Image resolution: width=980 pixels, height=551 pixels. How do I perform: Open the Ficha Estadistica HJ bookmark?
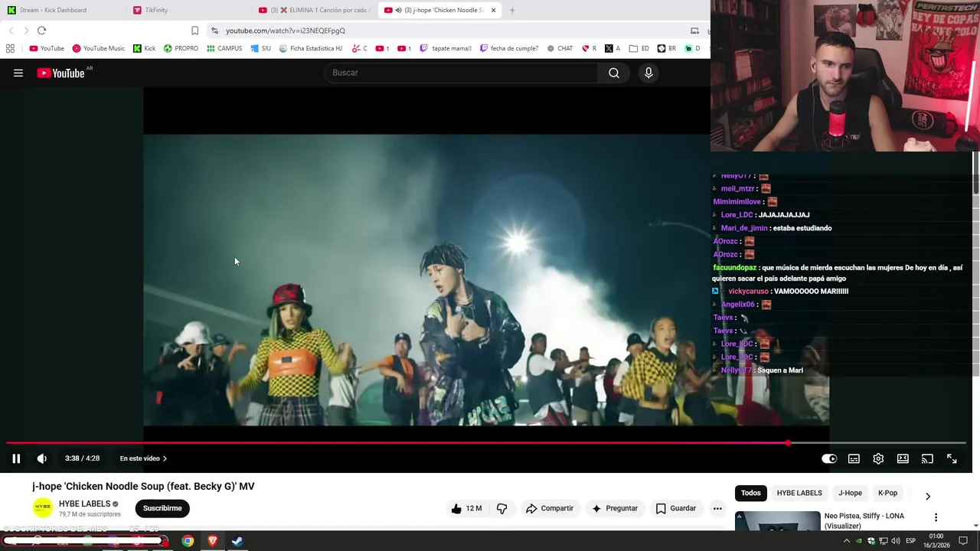click(310, 48)
